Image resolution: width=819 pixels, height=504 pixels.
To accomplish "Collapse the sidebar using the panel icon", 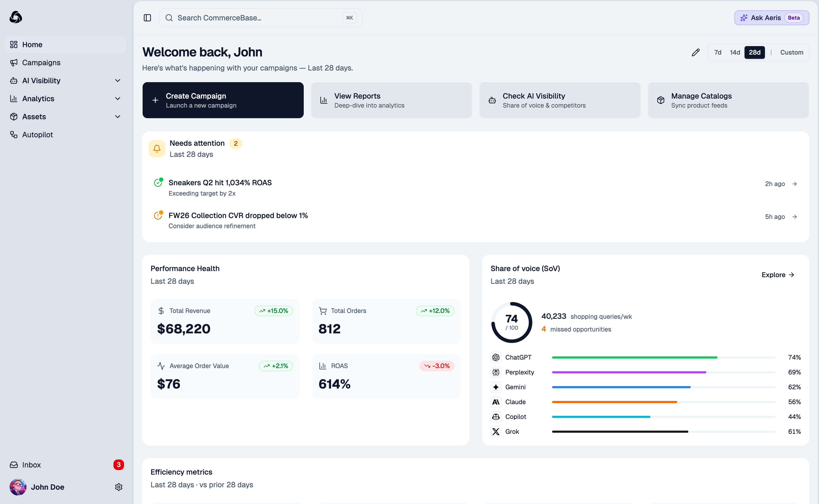I will pos(147,18).
